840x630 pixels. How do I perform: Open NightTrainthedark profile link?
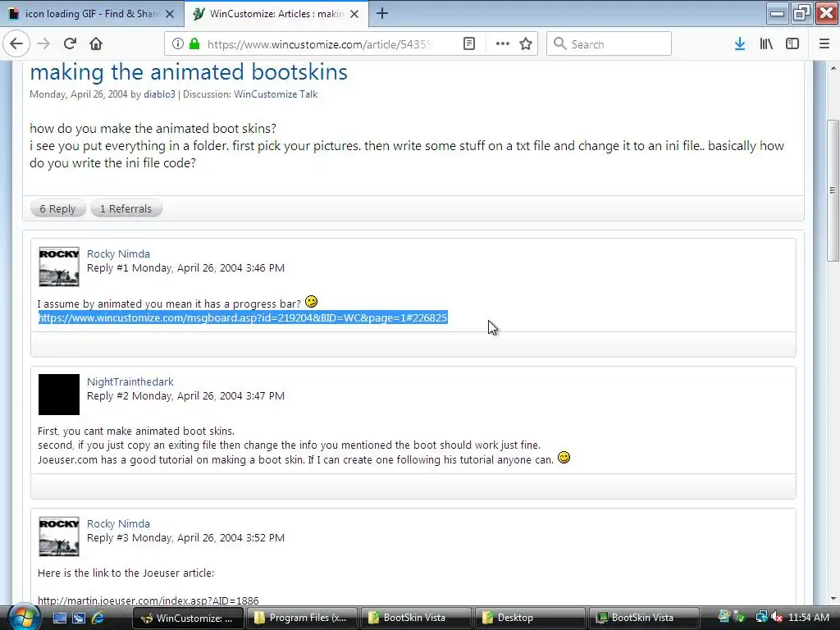(130, 382)
